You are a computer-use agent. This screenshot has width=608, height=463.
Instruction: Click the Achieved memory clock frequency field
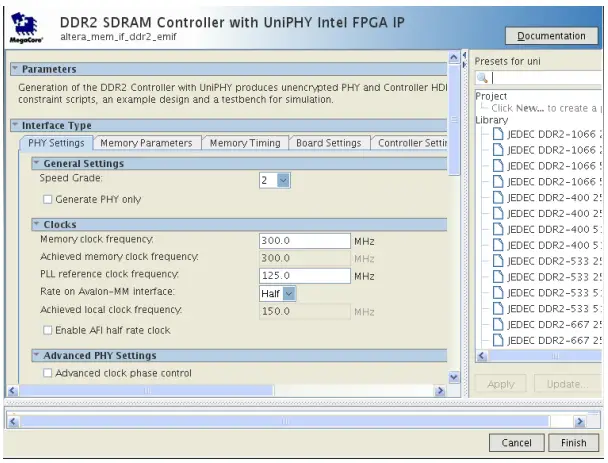[305, 258]
